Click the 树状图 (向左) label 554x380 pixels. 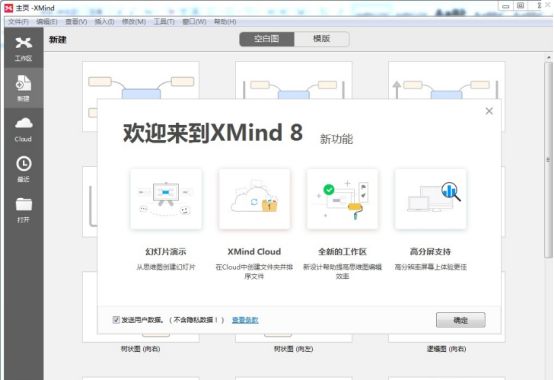point(294,349)
